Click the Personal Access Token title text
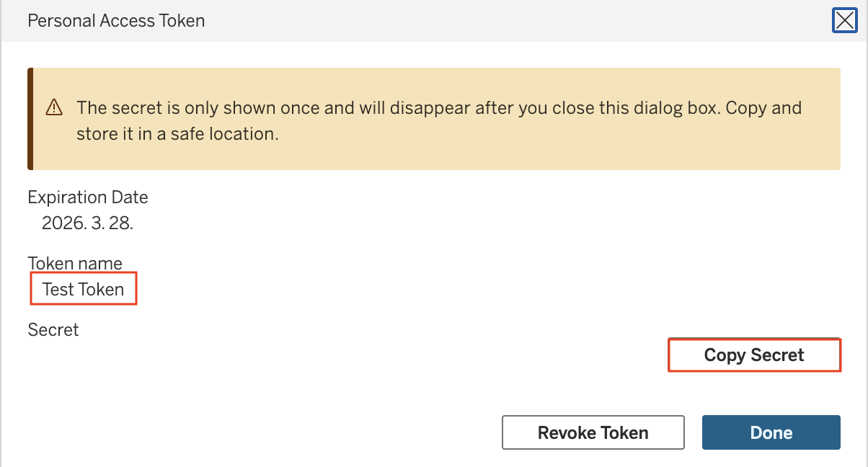Screen dimensions: 868x467 pyautogui.click(x=116, y=21)
